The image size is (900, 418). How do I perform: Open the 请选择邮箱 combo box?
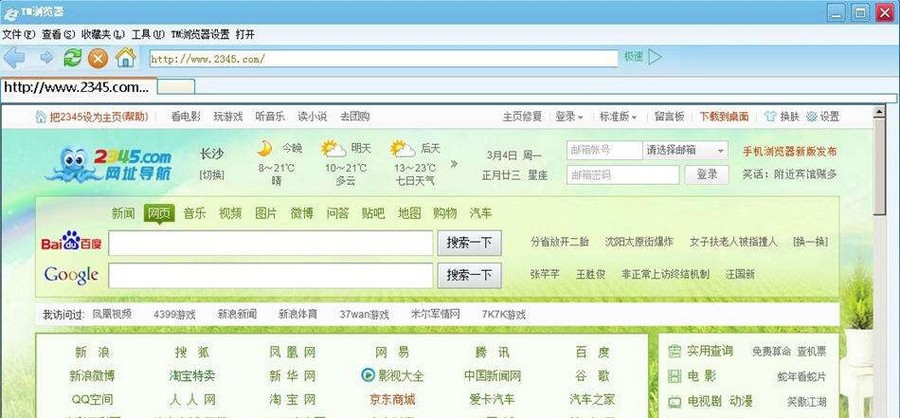coord(685,150)
